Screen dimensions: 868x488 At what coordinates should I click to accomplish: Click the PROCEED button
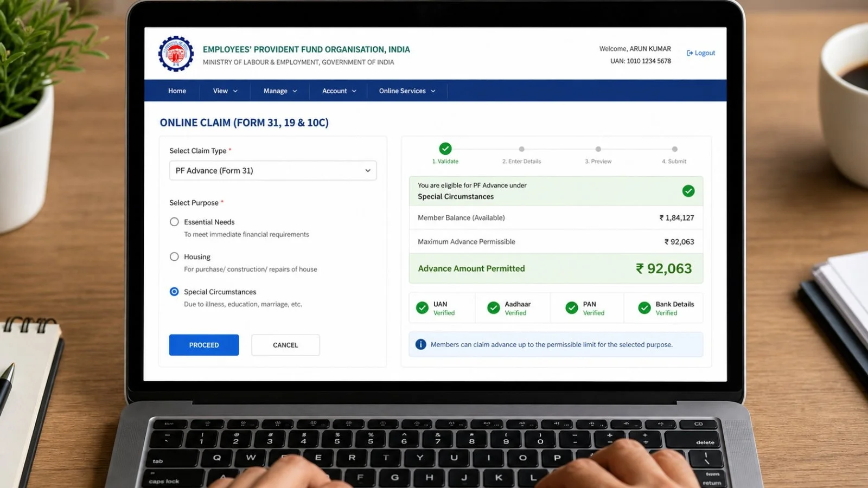[x=204, y=345]
